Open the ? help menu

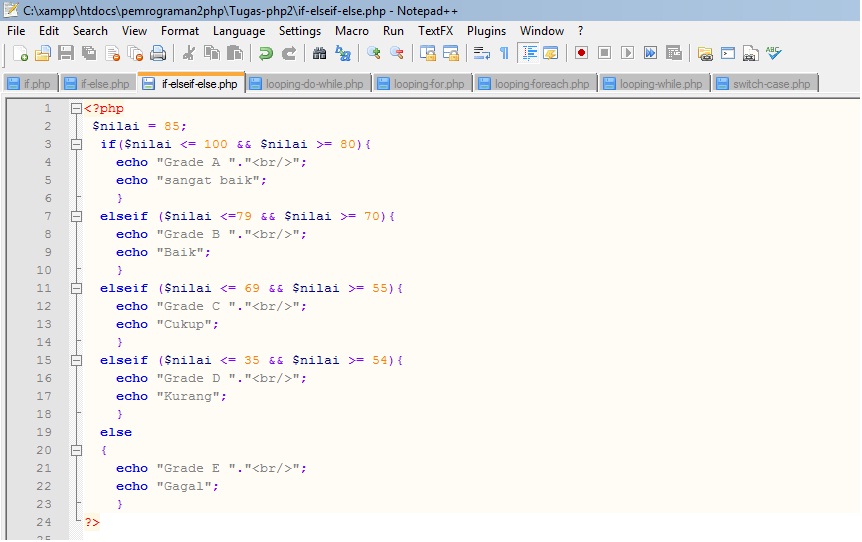581,31
